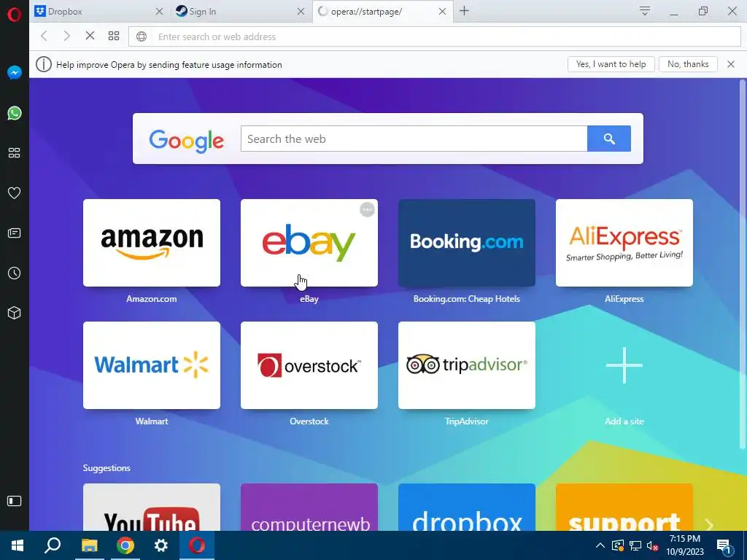
Task: Open the dropbox suggestion tile
Action: tap(467, 507)
